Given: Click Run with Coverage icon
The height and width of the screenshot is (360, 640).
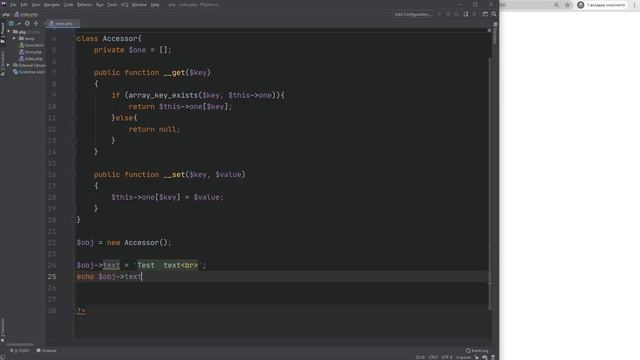Looking at the screenshot, I should tap(457, 14).
